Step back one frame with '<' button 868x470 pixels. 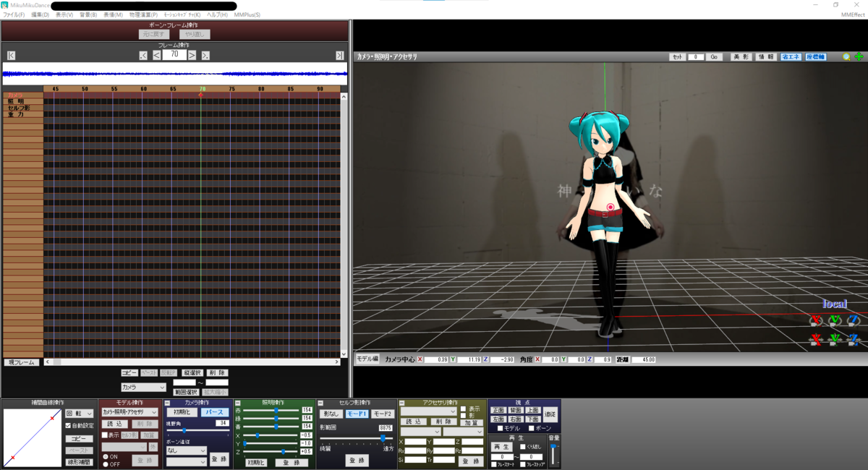click(x=156, y=56)
